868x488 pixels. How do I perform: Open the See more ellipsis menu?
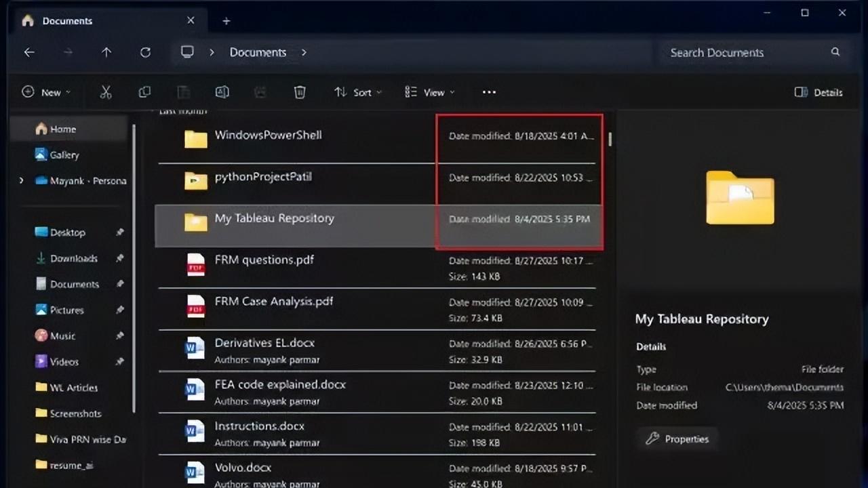(x=489, y=92)
